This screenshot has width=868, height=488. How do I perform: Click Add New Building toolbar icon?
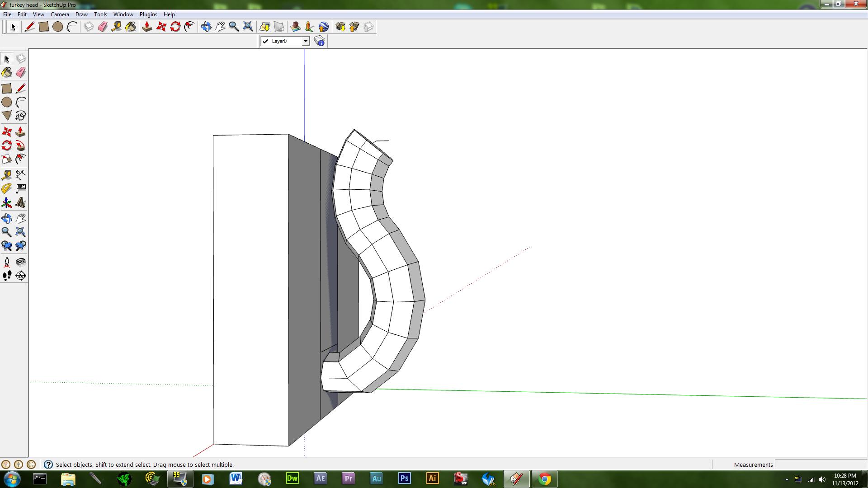296,27
